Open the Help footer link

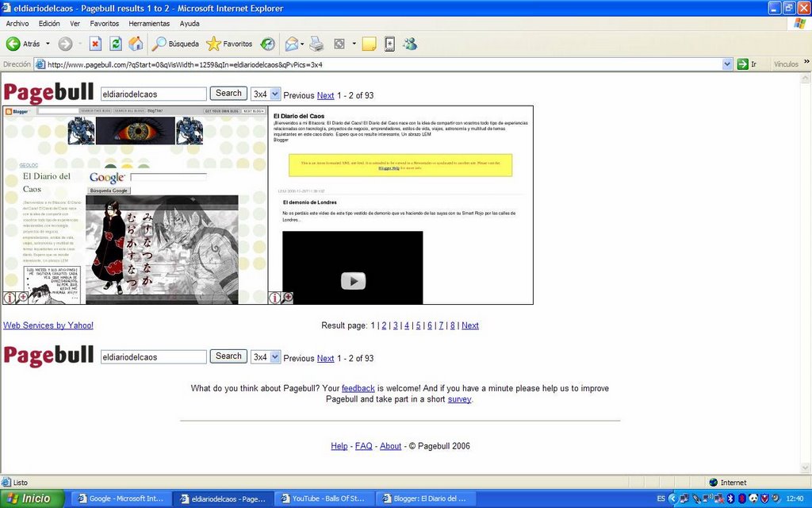tap(339, 446)
